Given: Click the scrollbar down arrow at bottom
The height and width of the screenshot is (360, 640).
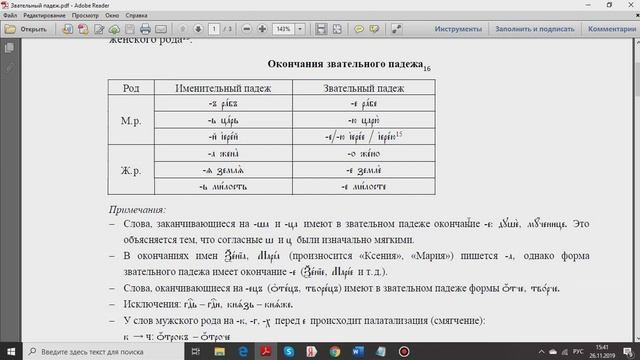Looking at the screenshot, I should [637, 338].
